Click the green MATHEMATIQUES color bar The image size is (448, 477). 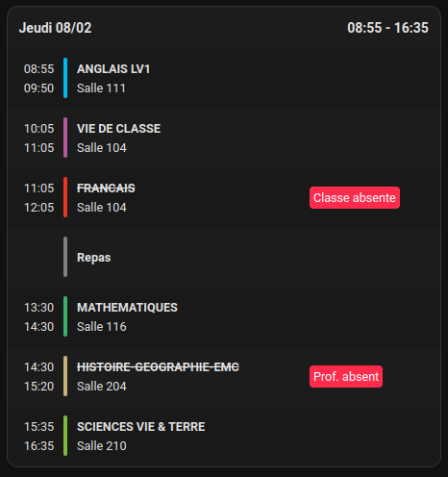click(65, 316)
